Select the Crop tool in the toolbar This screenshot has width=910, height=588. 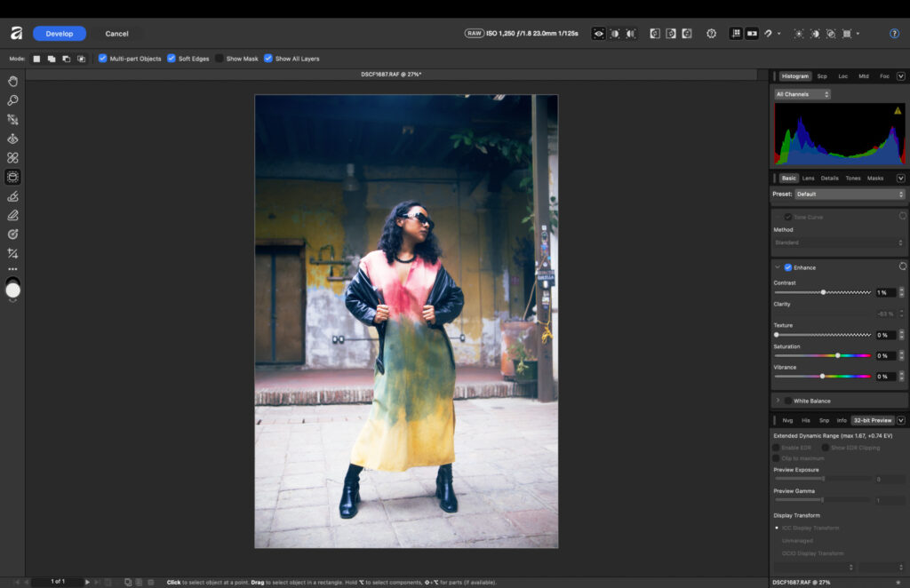coord(12,253)
